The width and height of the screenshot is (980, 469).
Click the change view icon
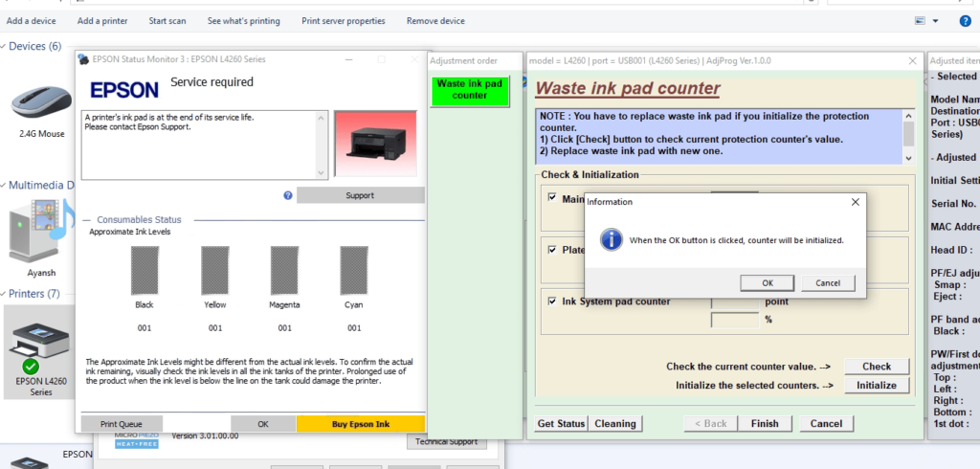(x=920, y=21)
